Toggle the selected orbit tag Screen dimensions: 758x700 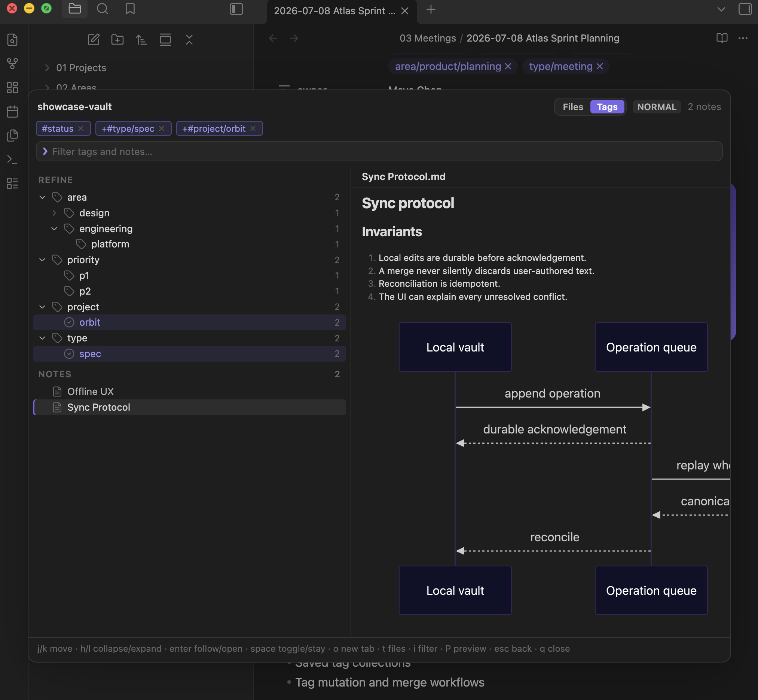point(189,322)
